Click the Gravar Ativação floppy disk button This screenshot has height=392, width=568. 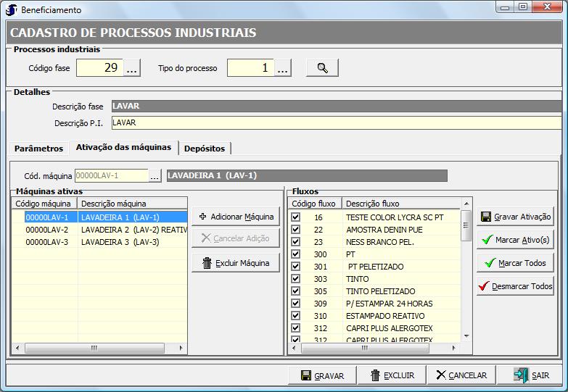515,217
